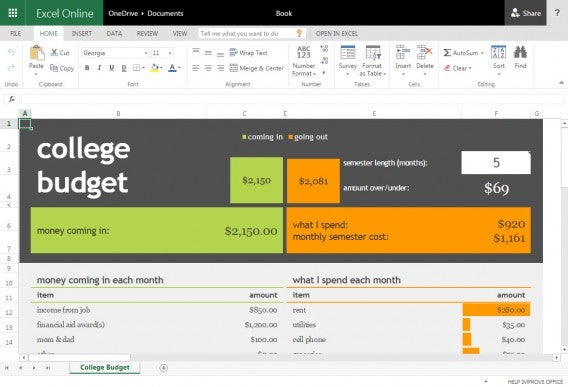Open Format as Table gallery
Viewport: 568px width, 387px height.
[372, 61]
